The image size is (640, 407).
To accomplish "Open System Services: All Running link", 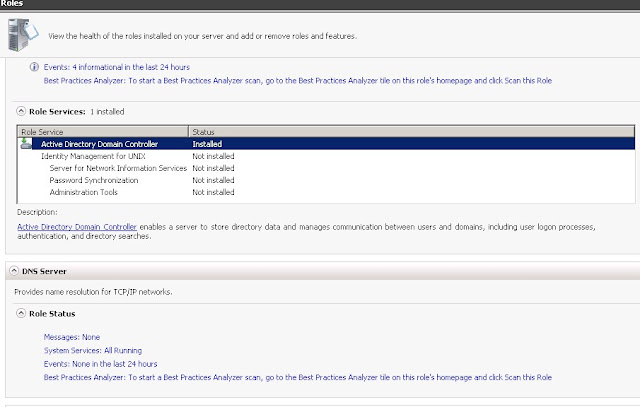I will [x=93, y=350].
